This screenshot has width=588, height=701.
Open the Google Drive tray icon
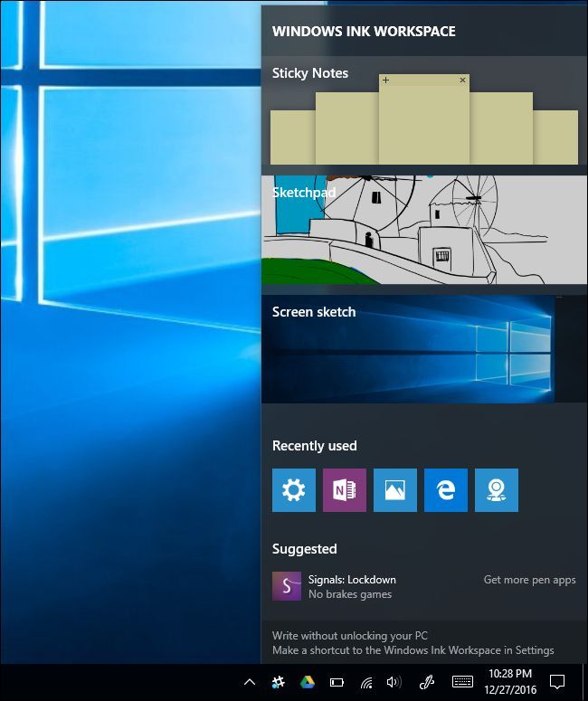[308, 682]
